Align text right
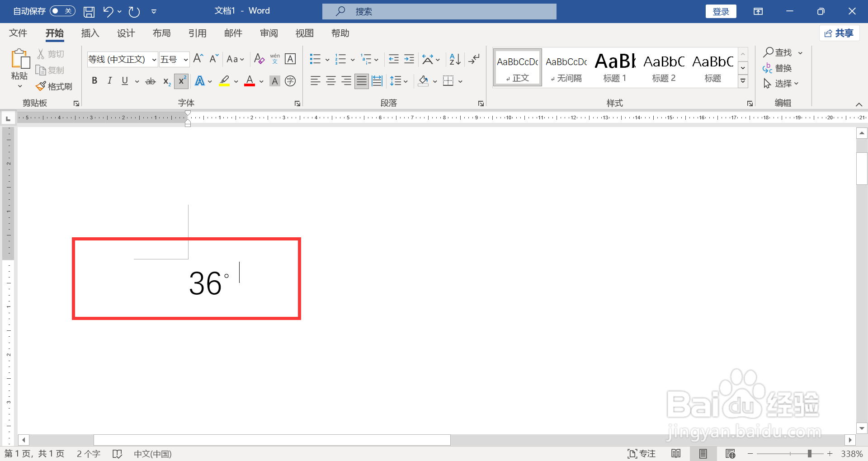Viewport: 868px width, 461px height. pyautogui.click(x=346, y=81)
